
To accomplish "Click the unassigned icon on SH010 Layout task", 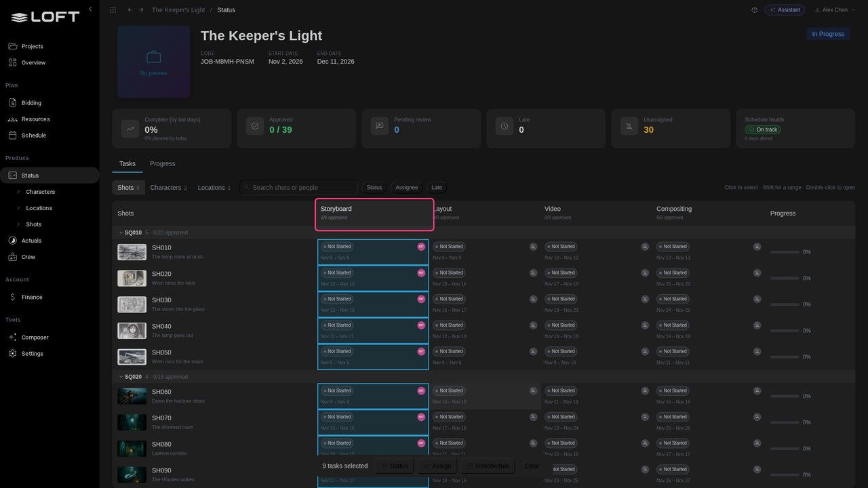I will click(x=533, y=247).
